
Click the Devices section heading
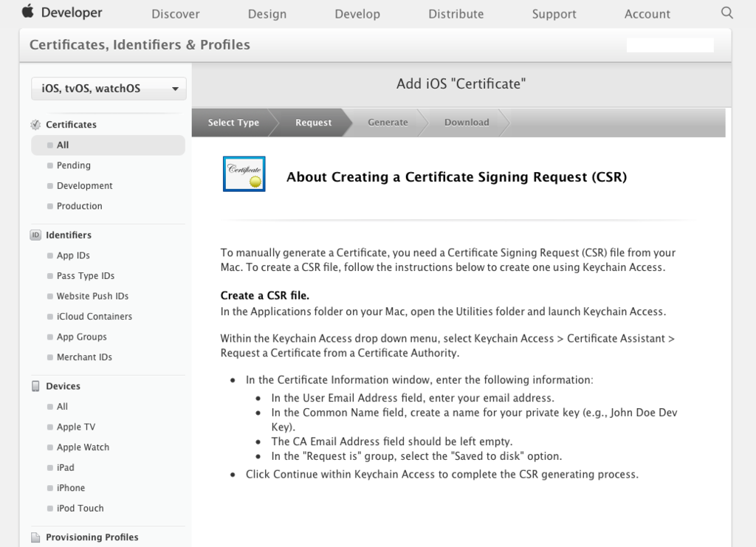[63, 386]
